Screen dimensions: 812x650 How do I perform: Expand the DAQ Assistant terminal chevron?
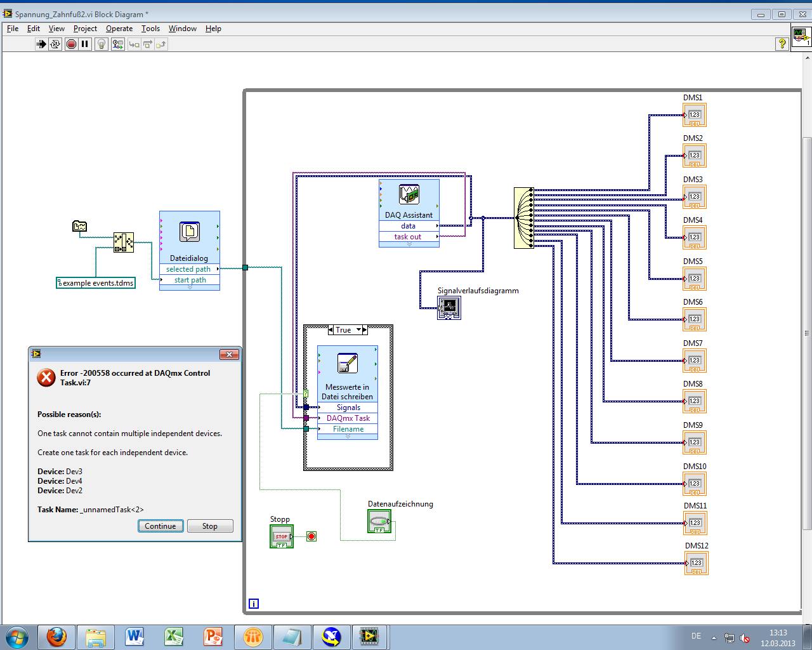click(x=409, y=244)
